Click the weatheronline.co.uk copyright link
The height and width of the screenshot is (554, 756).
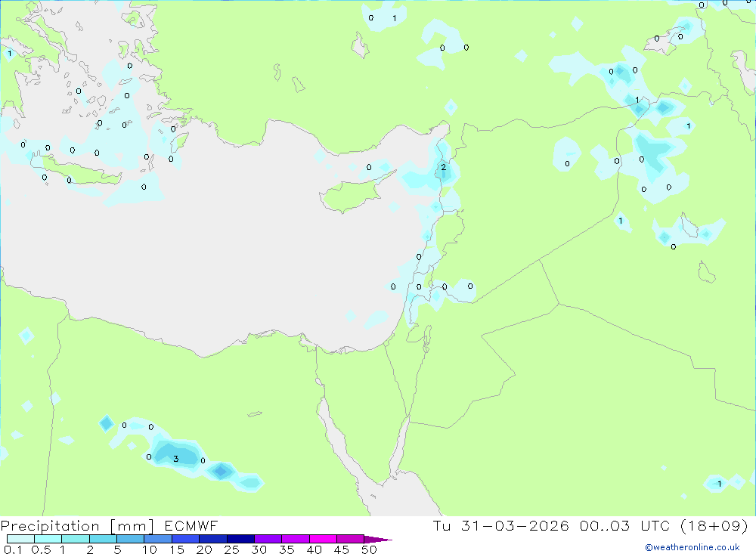(692, 547)
